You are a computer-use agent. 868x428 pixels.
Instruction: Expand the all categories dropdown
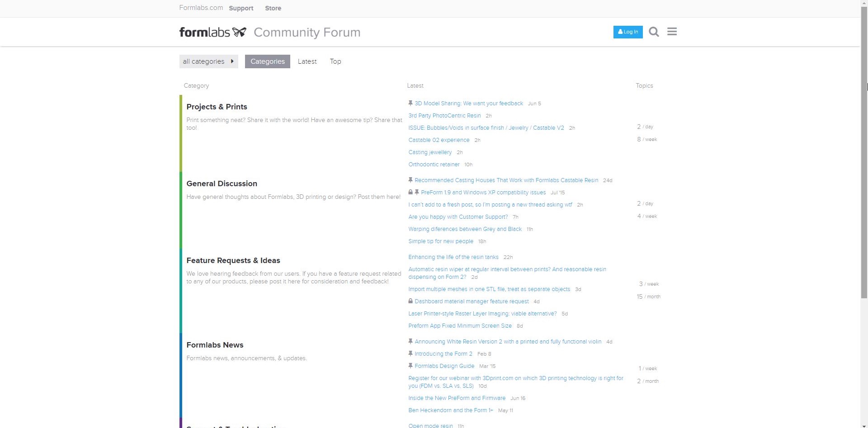pos(208,61)
